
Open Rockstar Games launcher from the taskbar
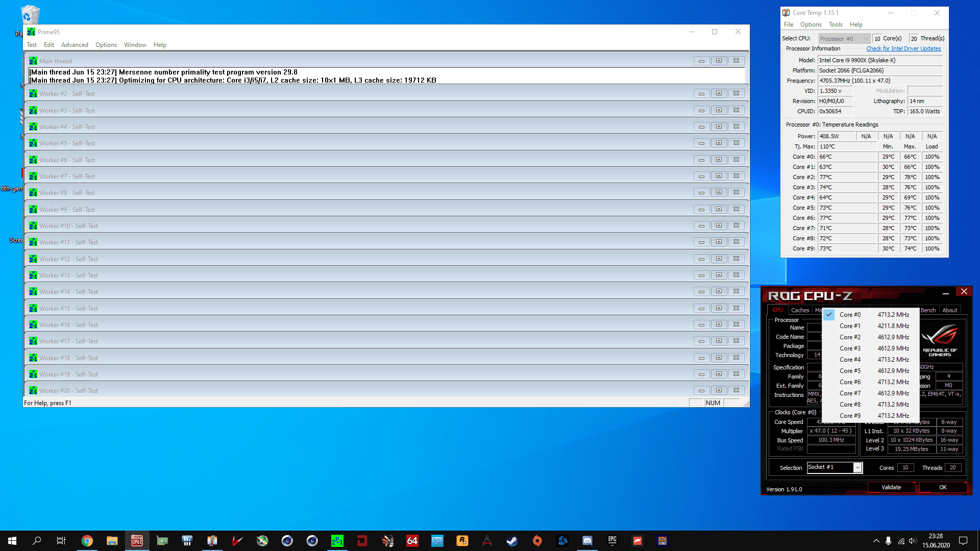click(462, 541)
